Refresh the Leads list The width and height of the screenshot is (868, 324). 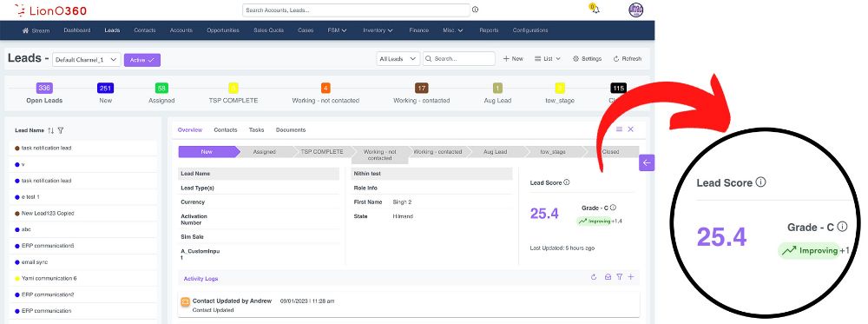(x=628, y=59)
